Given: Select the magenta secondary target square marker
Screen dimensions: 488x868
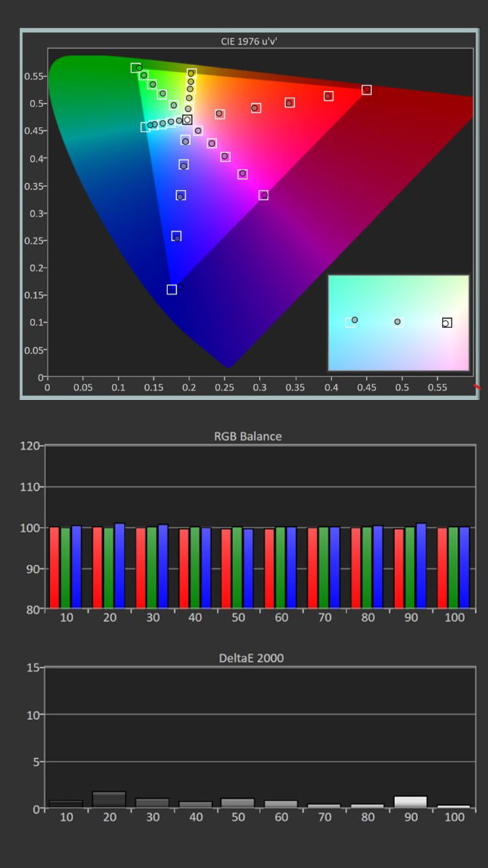Looking at the screenshot, I should 264,195.
